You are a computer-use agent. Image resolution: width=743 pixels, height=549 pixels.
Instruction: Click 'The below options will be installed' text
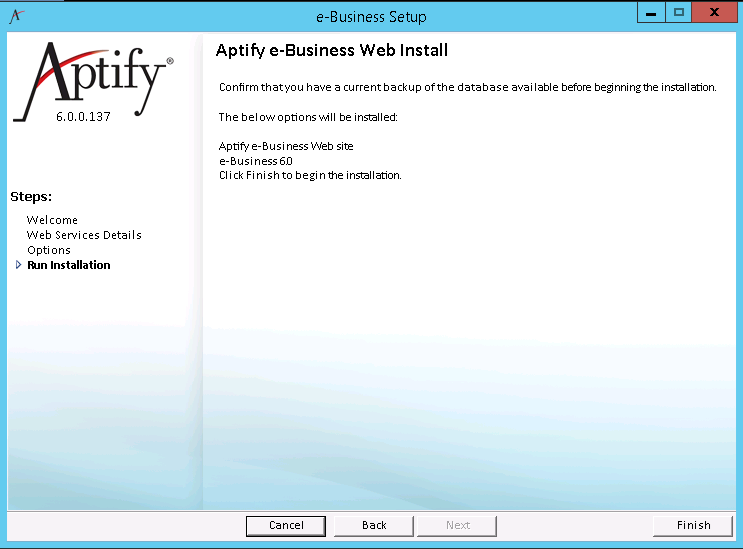pos(308,117)
